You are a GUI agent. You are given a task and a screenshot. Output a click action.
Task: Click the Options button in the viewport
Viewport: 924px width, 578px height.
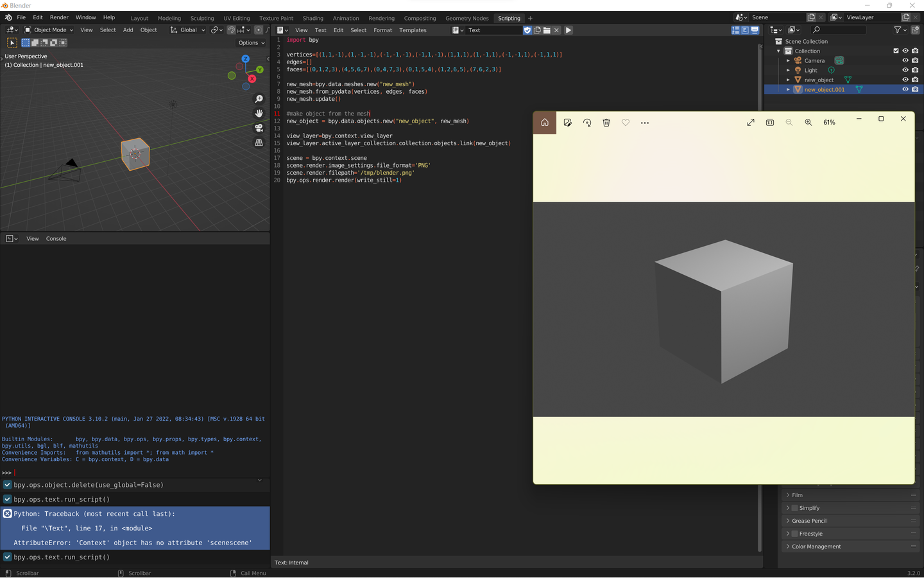250,42
